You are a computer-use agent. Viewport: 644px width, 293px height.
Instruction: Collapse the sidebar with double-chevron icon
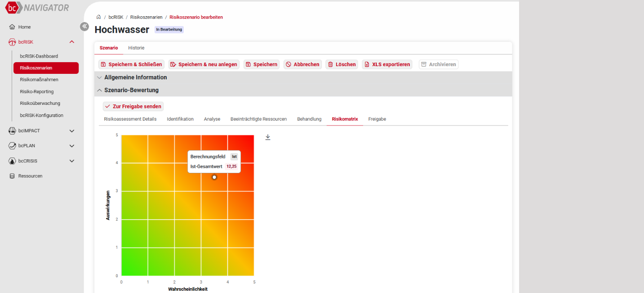[x=84, y=27]
